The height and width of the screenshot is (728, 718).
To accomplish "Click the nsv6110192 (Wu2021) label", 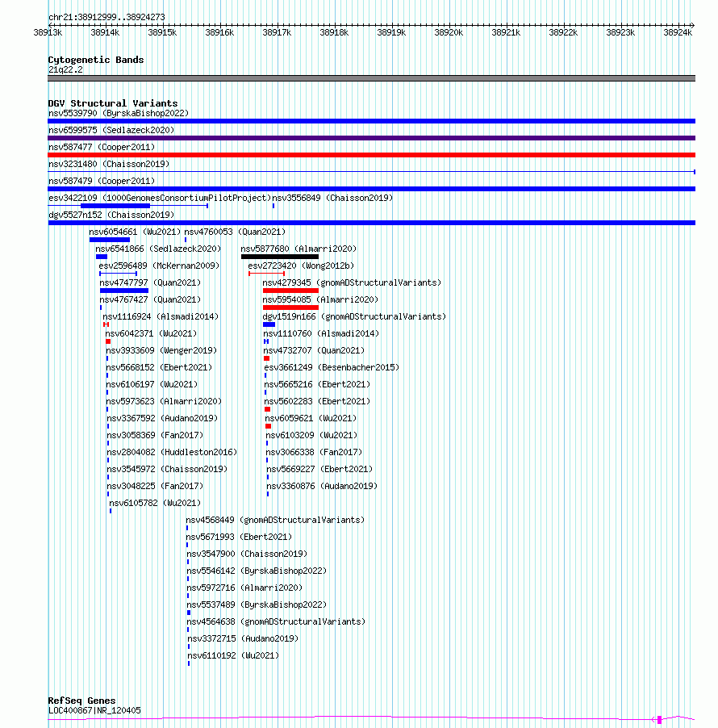I will point(233,655).
